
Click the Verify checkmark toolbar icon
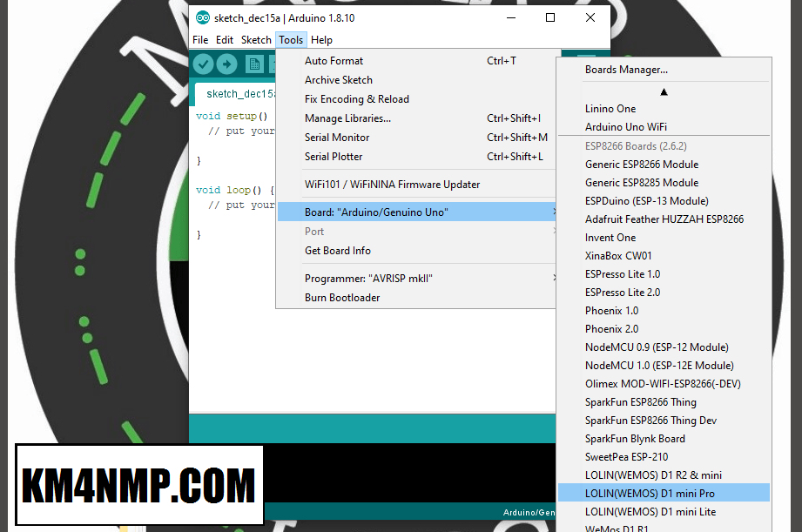(203, 64)
